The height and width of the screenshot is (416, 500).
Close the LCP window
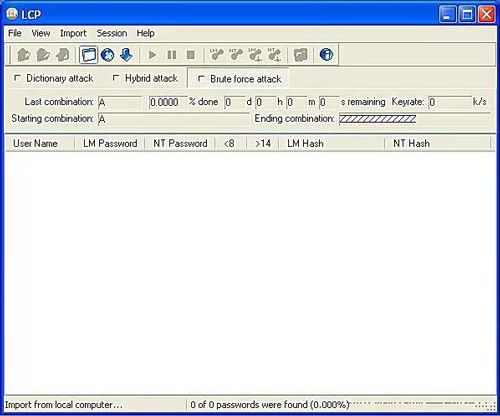pos(486,14)
